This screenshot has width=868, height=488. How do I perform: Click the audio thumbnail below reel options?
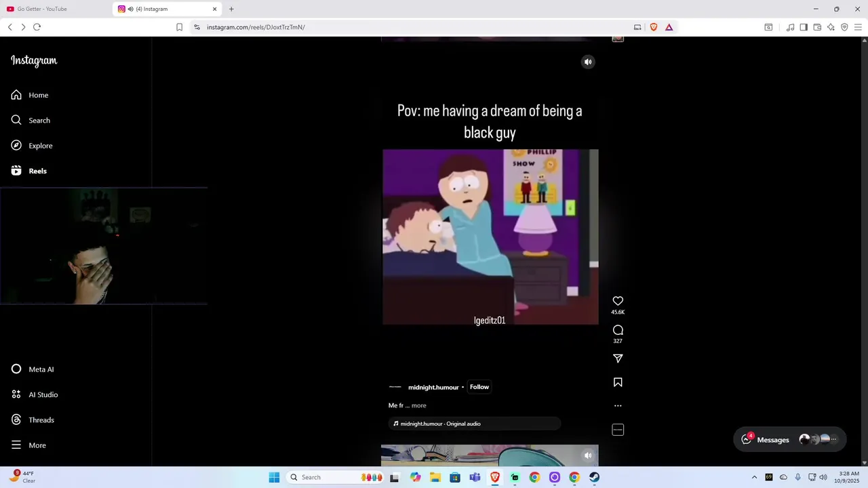click(618, 430)
